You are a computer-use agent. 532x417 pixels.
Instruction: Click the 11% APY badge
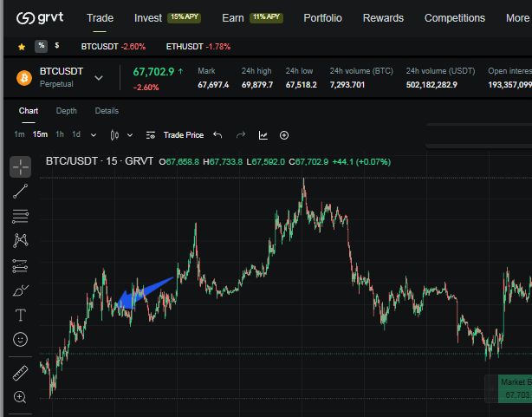coord(266,17)
